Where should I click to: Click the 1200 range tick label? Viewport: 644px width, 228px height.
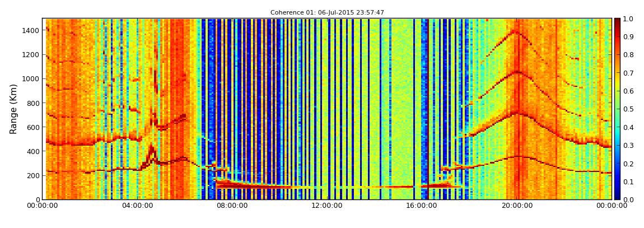pos(32,55)
